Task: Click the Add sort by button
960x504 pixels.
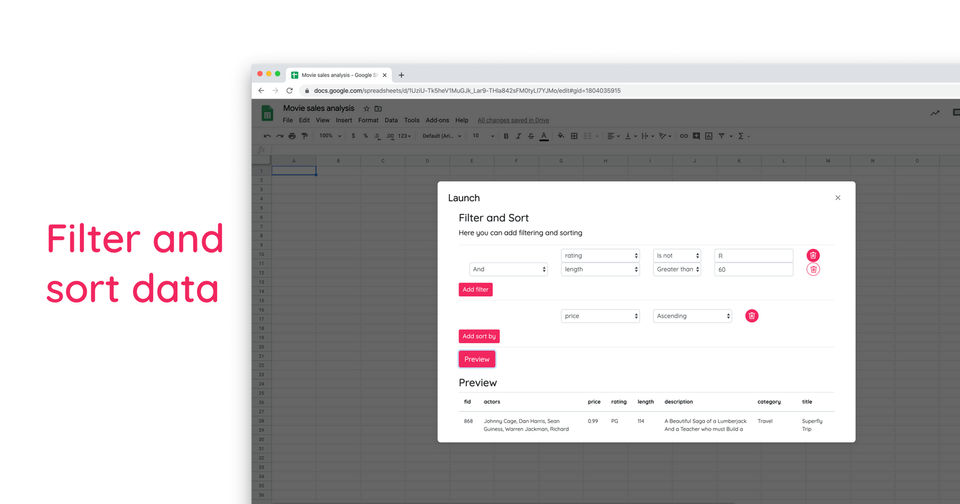Action: pyautogui.click(x=479, y=336)
